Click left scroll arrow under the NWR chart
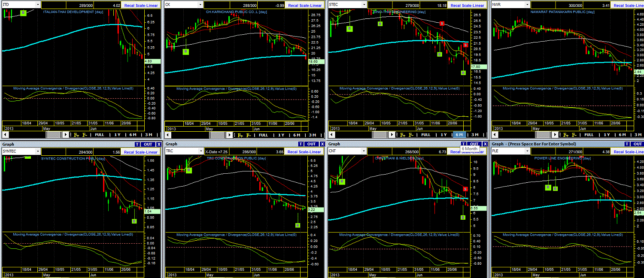 click(495, 135)
